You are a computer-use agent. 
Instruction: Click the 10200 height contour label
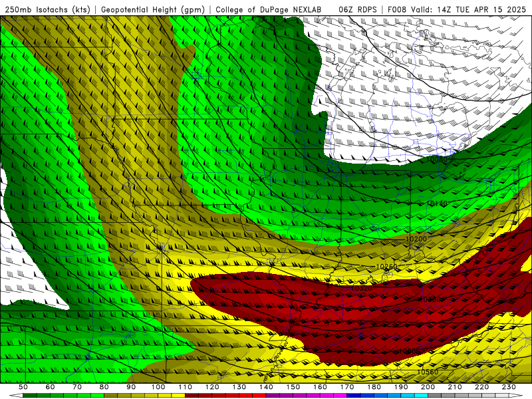pos(416,239)
